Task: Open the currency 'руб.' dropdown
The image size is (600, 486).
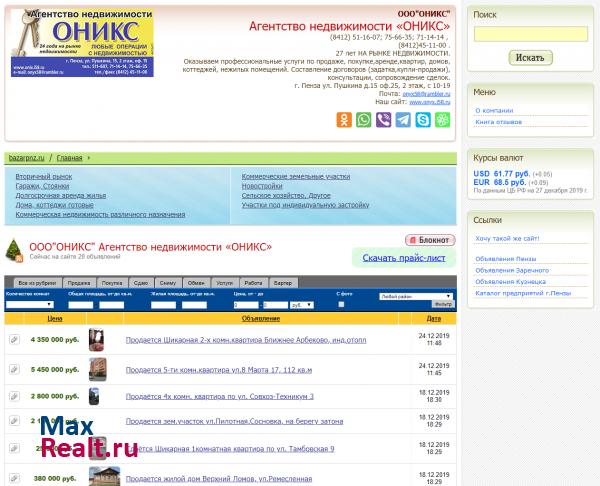Action: 302,305
